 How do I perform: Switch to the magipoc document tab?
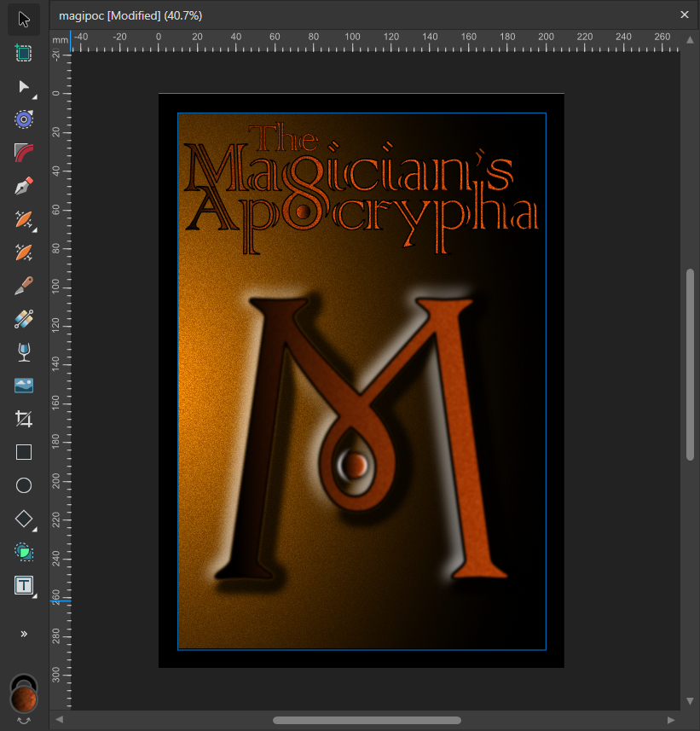pos(130,15)
